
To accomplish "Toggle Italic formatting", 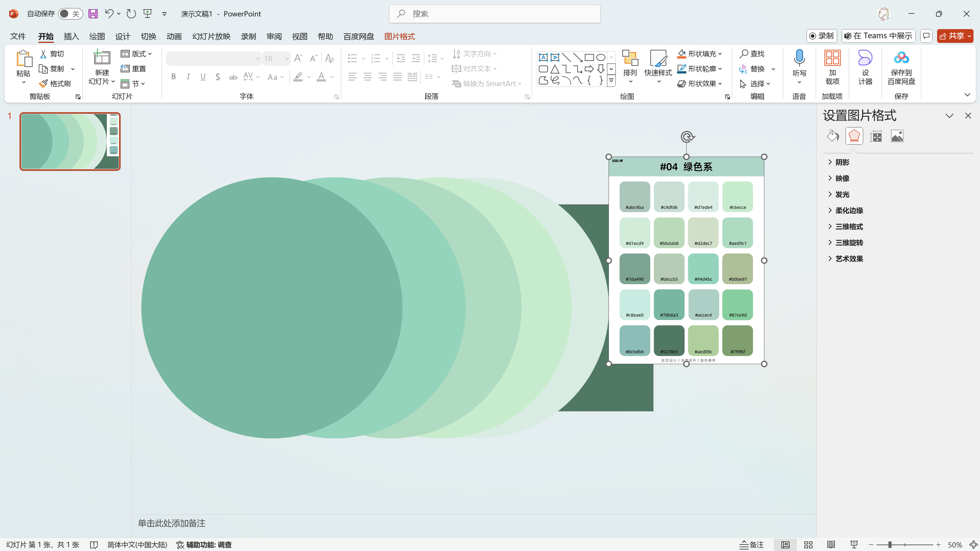I will [x=188, y=77].
